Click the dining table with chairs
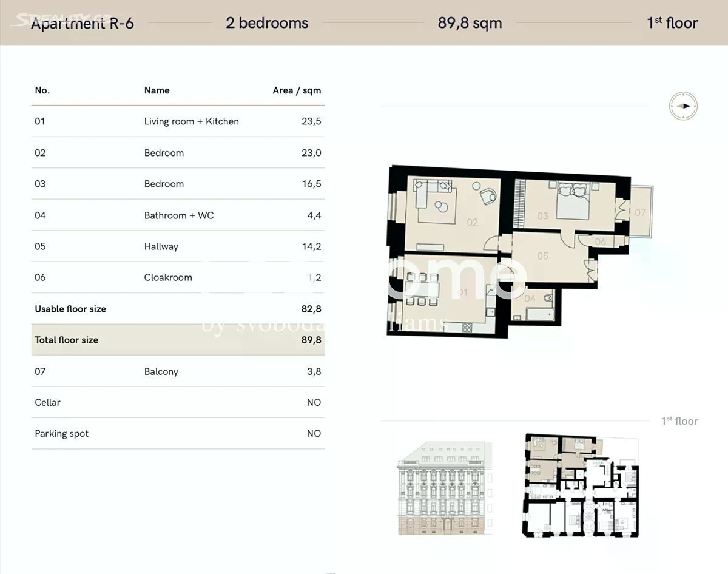Screen dimensions: 728x574 (422, 289)
